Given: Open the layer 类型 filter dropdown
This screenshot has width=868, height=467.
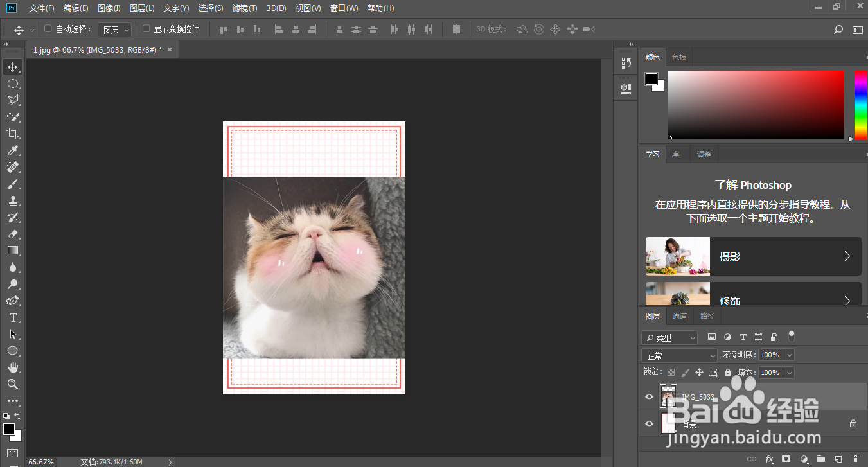Looking at the screenshot, I should coord(669,337).
